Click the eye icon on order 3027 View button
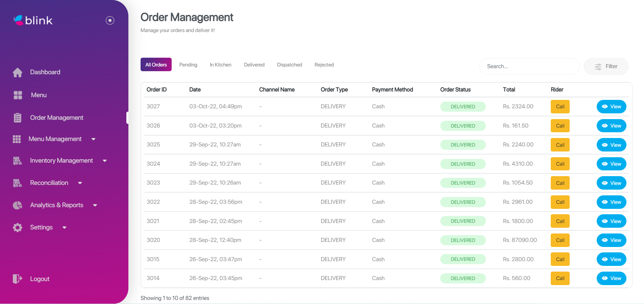This screenshot has height=304, width=644. tap(605, 107)
